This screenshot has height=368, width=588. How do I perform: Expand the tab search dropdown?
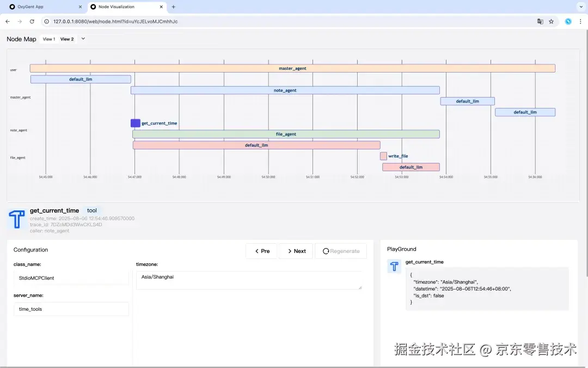pos(581,7)
